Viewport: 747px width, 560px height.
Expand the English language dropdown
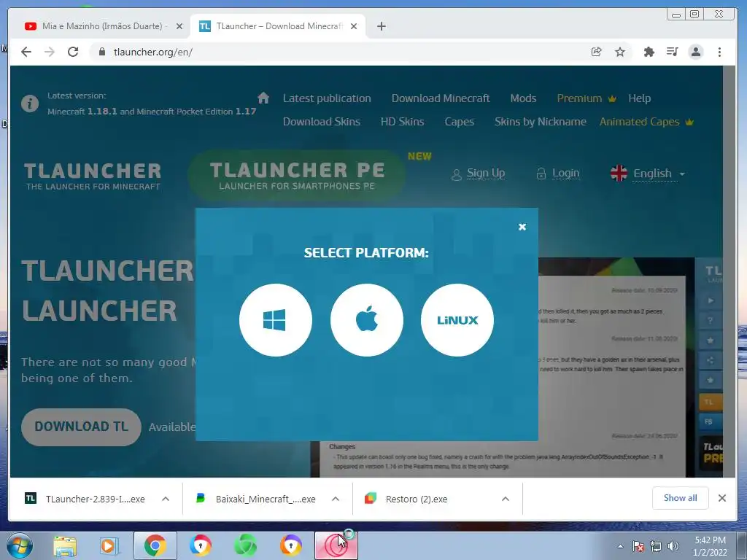pos(648,174)
